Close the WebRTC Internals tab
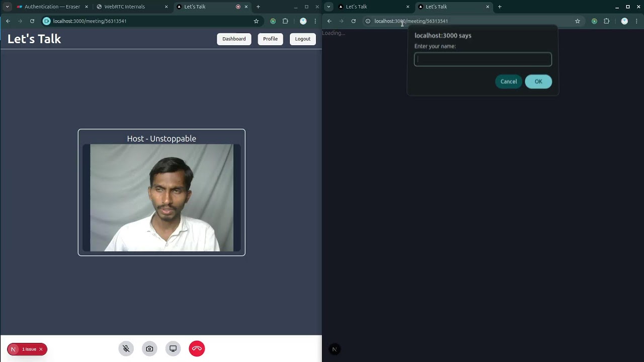 point(166,7)
